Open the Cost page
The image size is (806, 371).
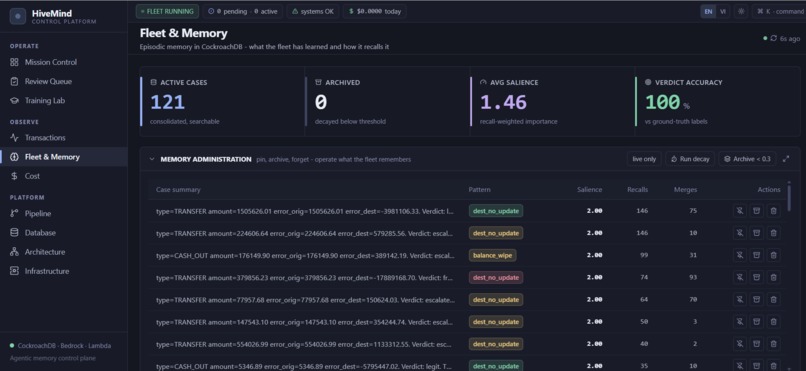tap(64, 176)
